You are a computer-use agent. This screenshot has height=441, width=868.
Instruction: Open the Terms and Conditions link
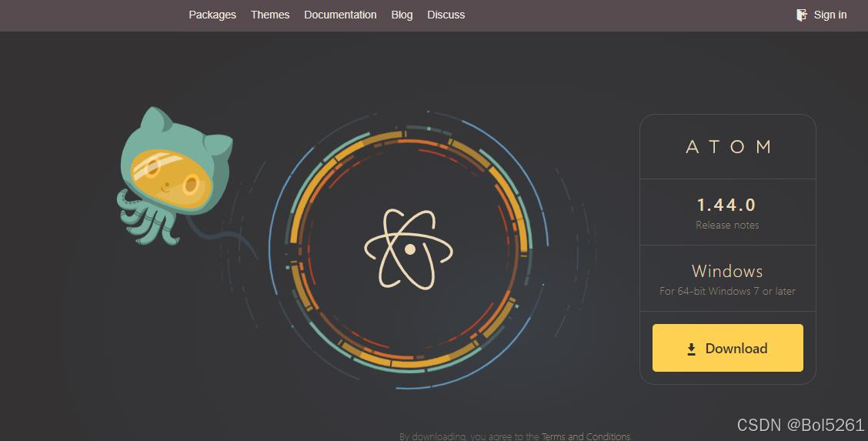tap(586, 436)
